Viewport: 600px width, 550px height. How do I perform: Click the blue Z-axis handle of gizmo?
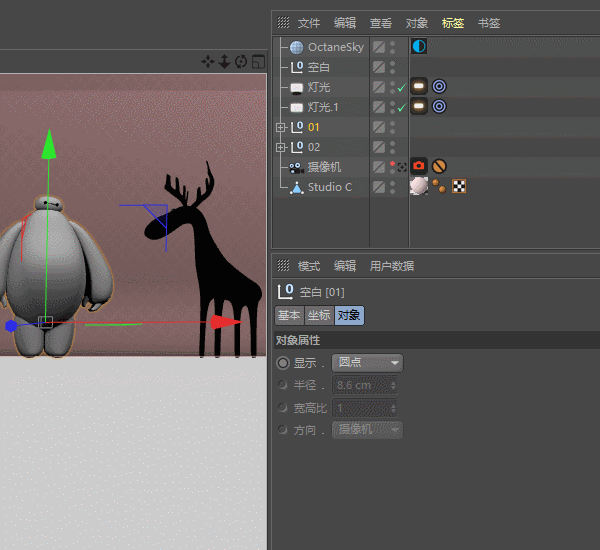click(11, 326)
